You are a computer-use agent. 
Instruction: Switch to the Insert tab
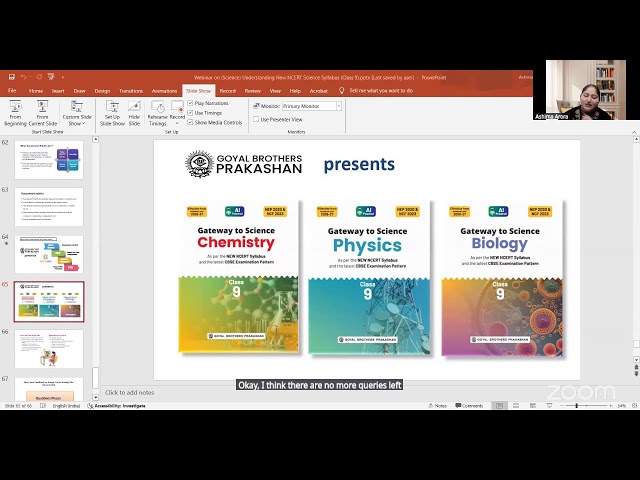coord(58,91)
